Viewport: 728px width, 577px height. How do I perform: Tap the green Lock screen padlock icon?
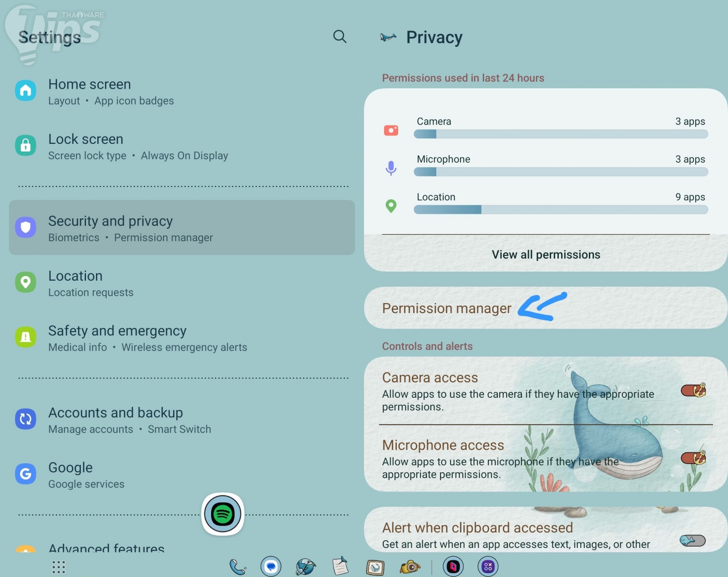(25, 145)
